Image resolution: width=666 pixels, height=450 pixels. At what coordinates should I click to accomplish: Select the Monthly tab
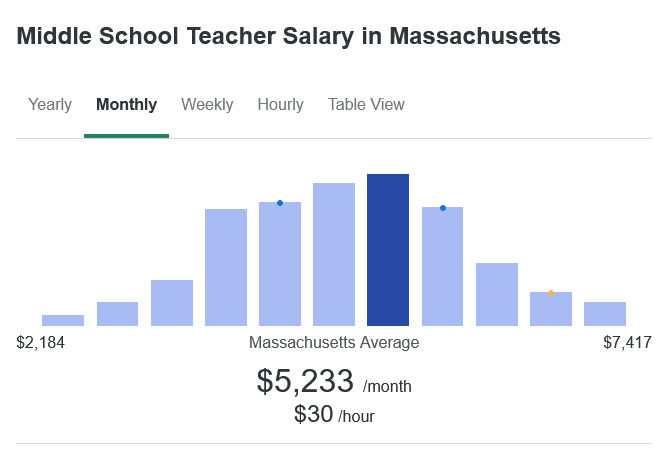[126, 105]
